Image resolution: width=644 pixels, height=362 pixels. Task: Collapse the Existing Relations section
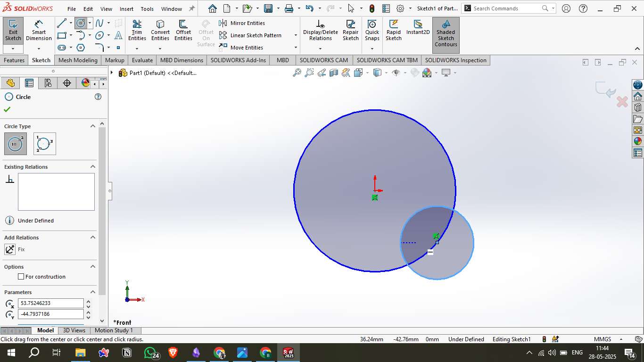tap(93, 167)
